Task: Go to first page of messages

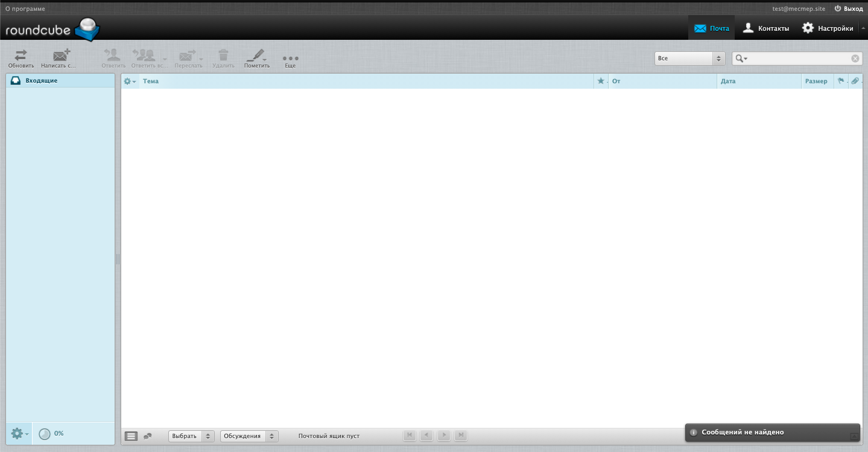Action: pos(410,435)
